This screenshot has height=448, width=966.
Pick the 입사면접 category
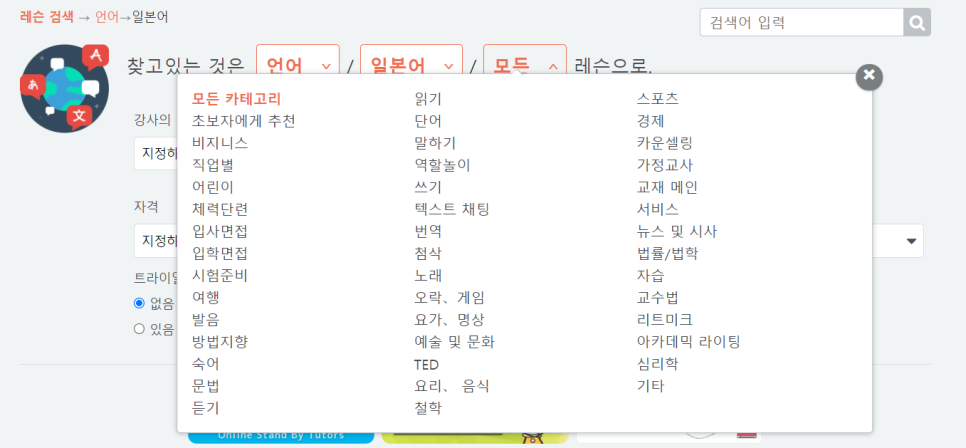(220, 232)
